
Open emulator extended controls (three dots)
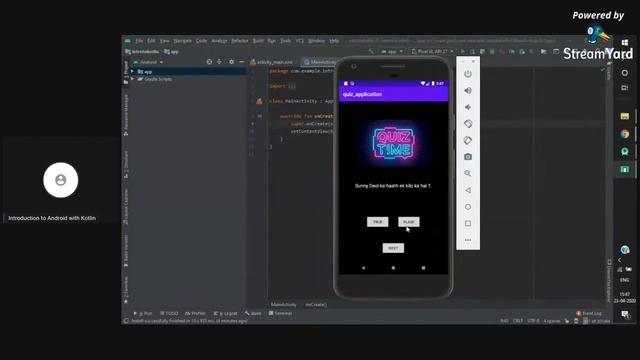[468, 240]
